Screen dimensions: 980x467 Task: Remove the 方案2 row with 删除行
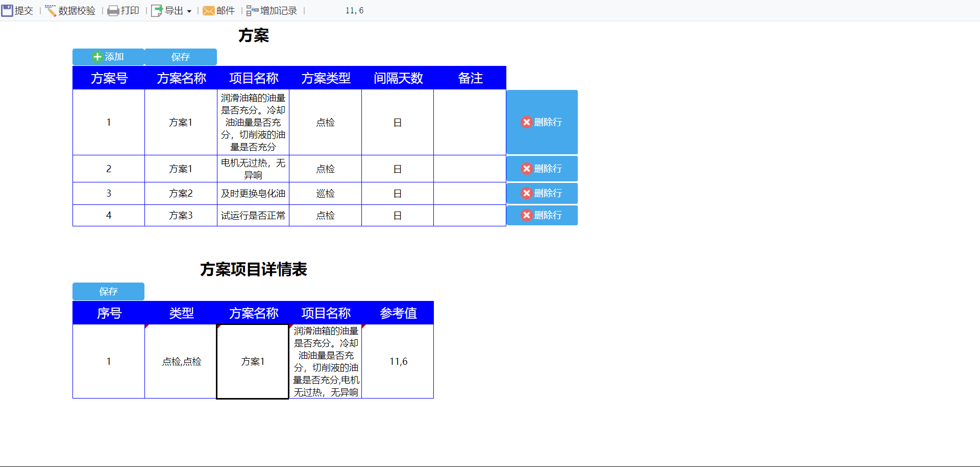[x=542, y=193]
